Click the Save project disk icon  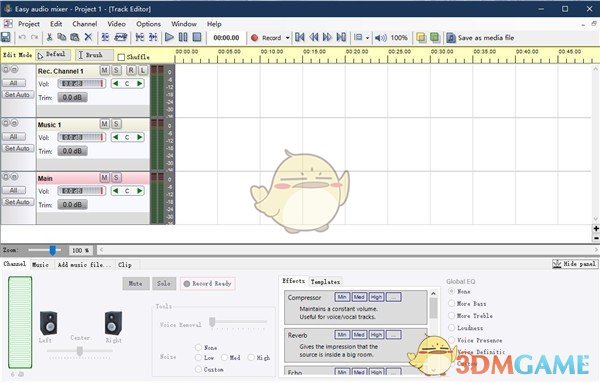coord(6,37)
